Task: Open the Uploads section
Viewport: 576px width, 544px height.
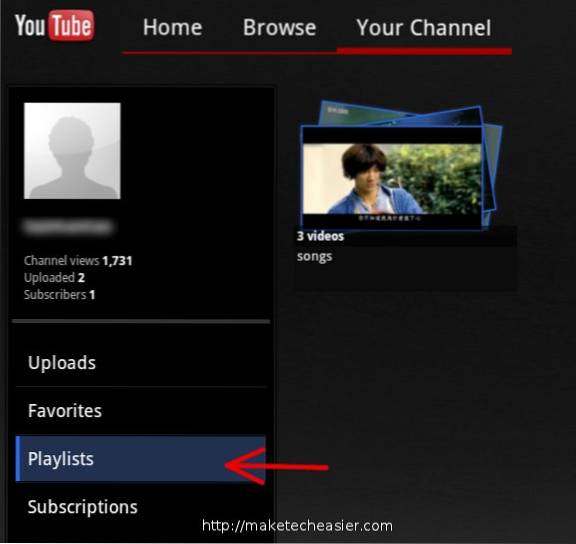Action: coord(141,363)
